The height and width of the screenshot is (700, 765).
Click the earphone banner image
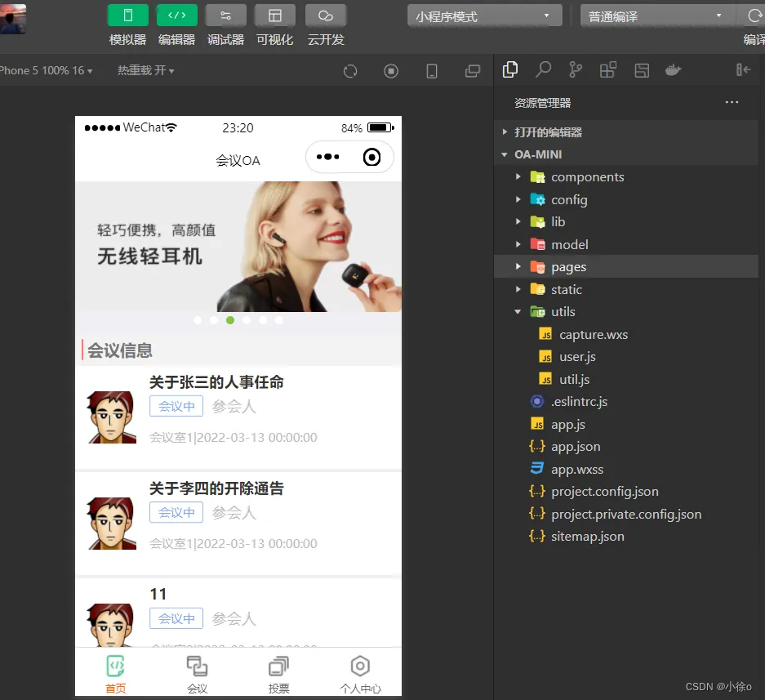point(238,247)
